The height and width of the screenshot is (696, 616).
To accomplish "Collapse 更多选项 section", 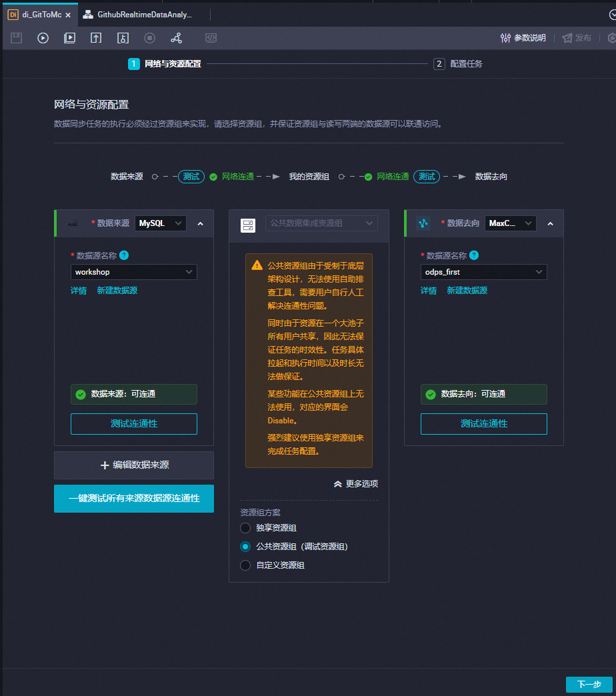I will (355, 484).
